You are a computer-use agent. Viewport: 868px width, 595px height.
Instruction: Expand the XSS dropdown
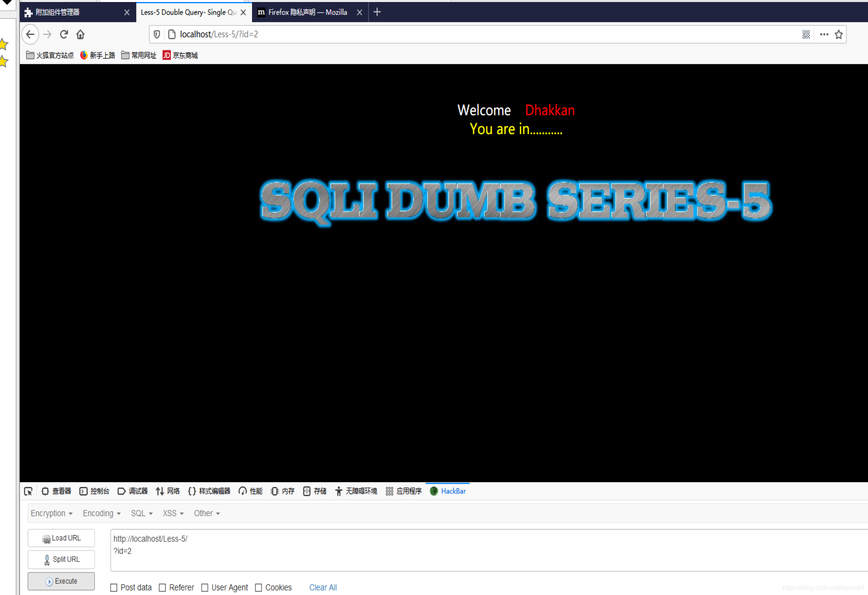(173, 513)
